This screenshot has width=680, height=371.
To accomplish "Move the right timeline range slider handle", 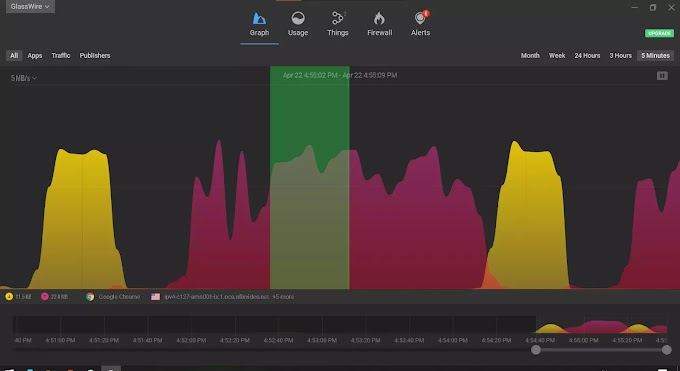I will (667, 350).
